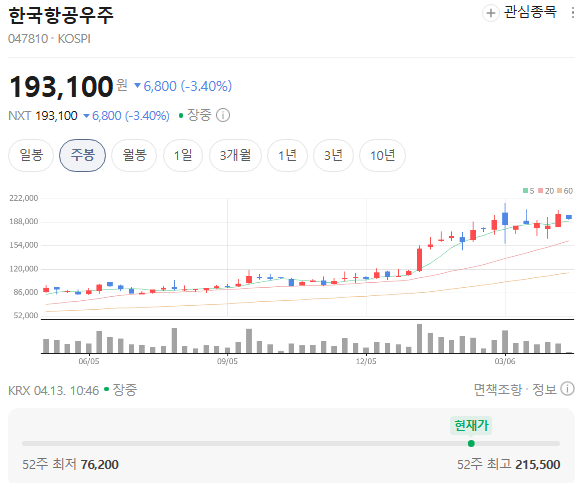The width and height of the screenshot is (581, 483).
Task: Click the 047810 · KOSPI code text
Action: [49, 39]
